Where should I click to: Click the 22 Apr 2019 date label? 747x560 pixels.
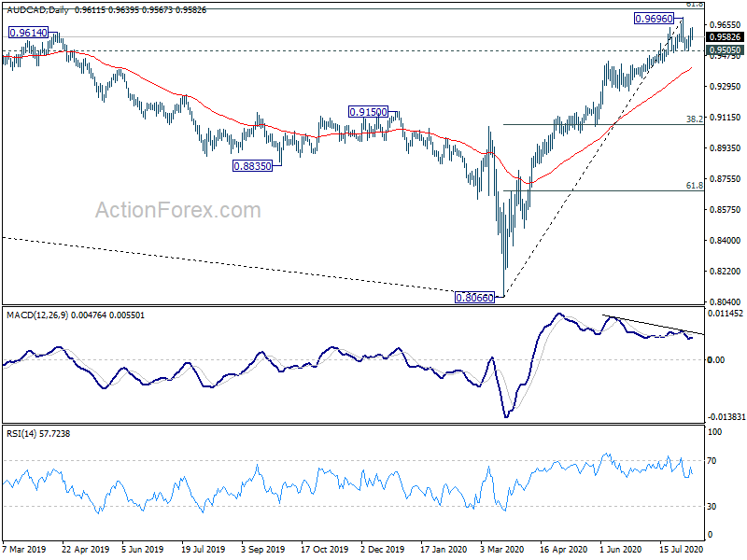coord(86,549)
